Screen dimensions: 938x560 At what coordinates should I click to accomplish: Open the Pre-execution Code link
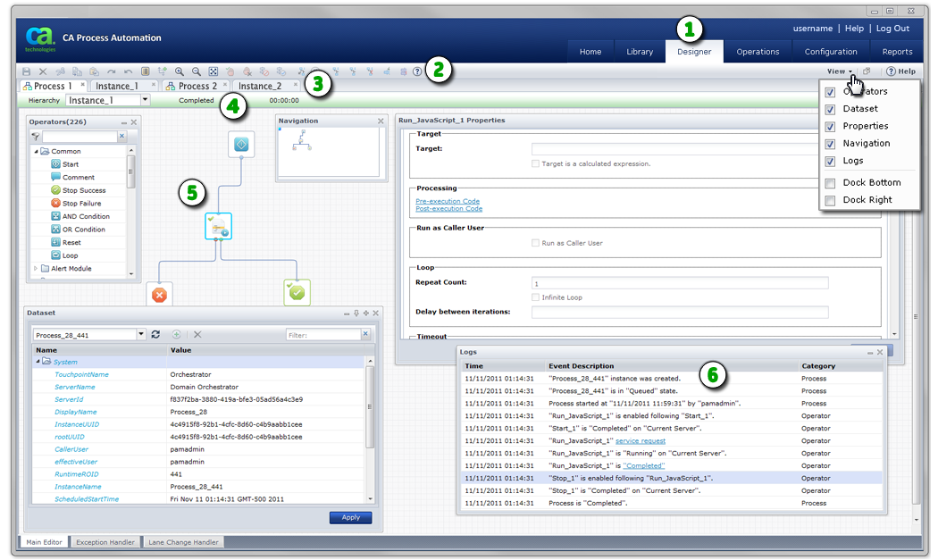click(x=448, y=200)
